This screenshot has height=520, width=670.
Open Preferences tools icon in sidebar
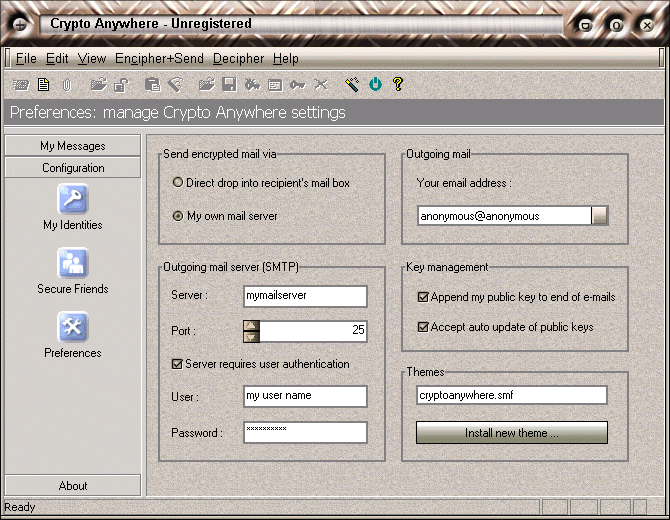[73, 327]
